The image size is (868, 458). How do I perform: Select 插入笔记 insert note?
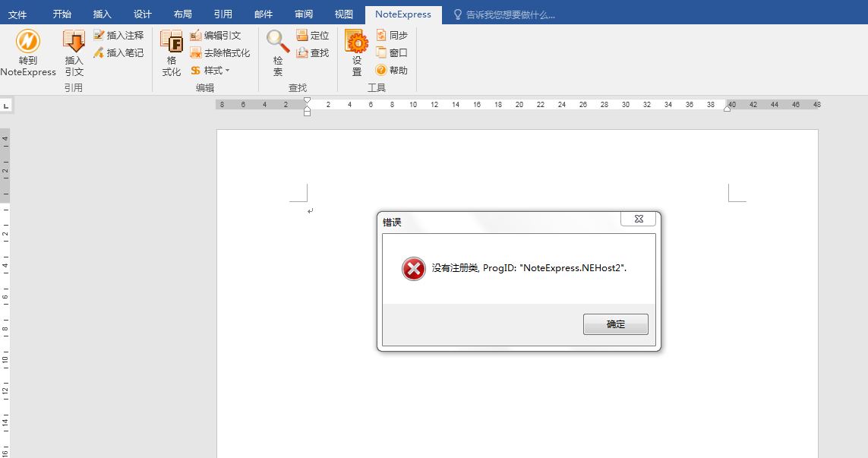[x=118, y=52]
